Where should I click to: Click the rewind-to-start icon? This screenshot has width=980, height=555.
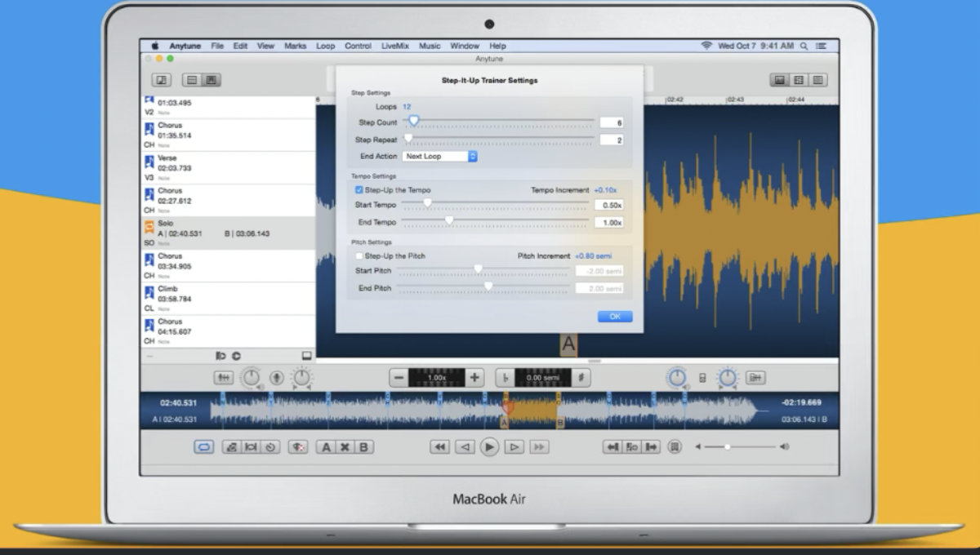click(x=439, y=446)
